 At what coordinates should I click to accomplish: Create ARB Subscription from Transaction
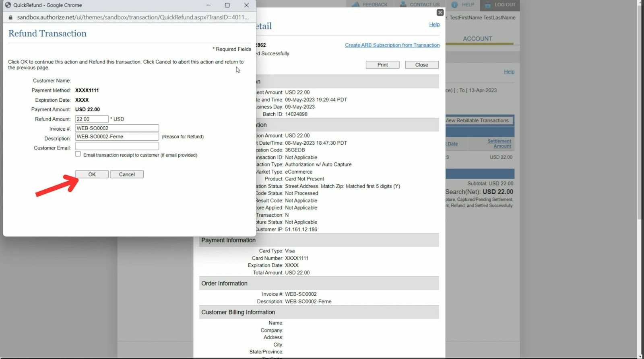392,45
